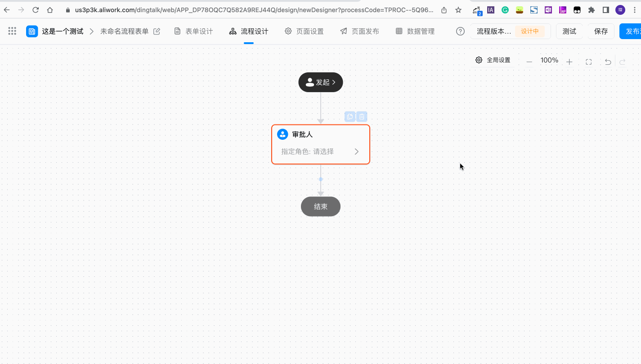The height and width of the screenshot is (364, 641).
Task: Click the blue form app logo icon
Action: [x=32, y=31]
